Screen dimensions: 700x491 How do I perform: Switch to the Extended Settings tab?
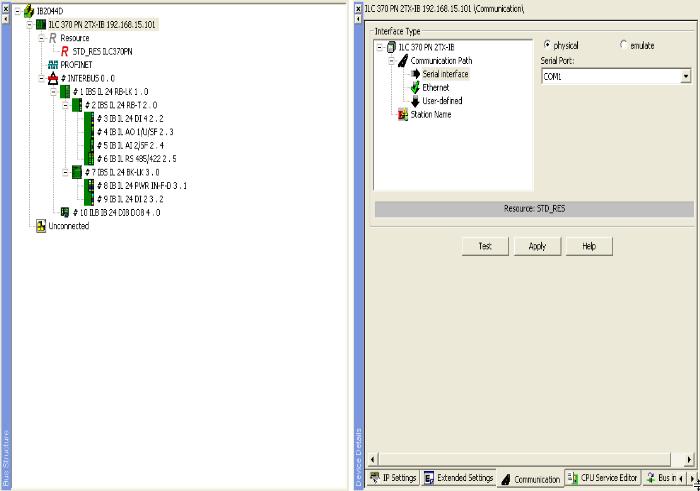458,478
